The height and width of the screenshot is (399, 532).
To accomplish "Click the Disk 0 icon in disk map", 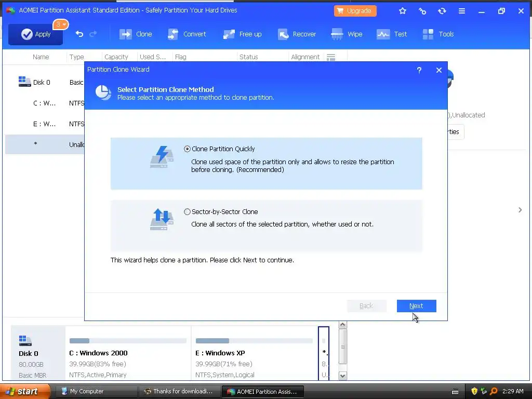I will pyautogui.click(x=25, y=340).
